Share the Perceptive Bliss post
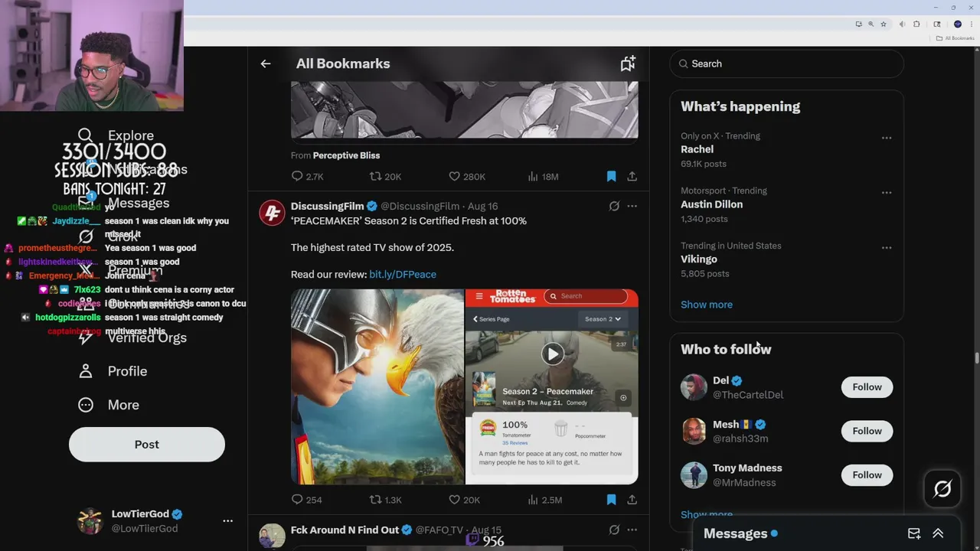Image resolution: width=980 pixels, height=551 pixels. click(x=632, y=177)
